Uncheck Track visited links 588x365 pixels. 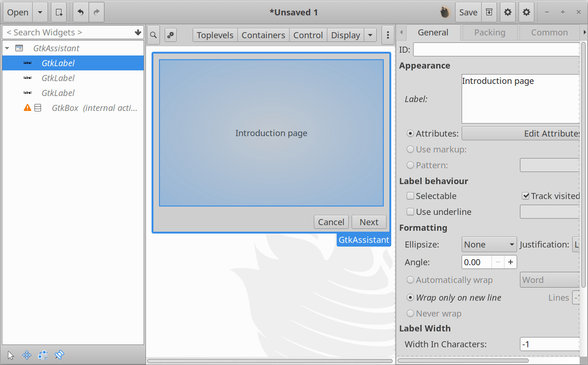coord(526,195)
